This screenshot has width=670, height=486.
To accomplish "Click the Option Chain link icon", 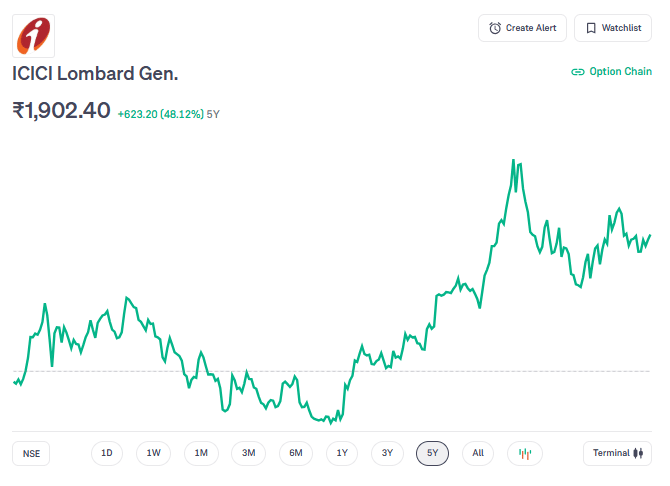I will point(577,72).
